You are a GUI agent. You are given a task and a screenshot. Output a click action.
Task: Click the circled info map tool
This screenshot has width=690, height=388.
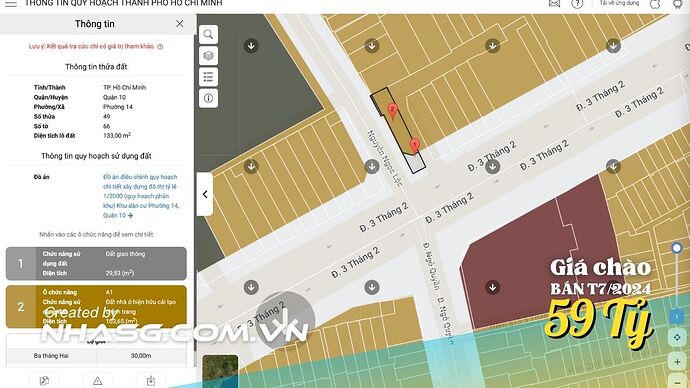pos(209,98)
